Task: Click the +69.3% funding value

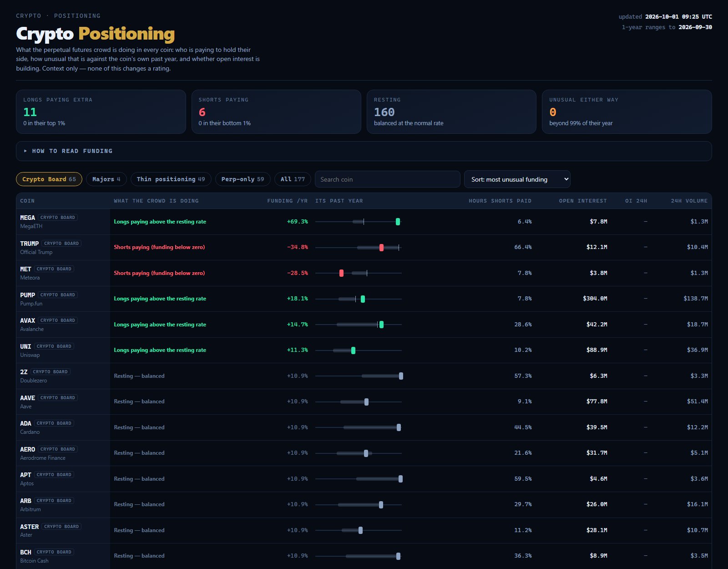Action: [x=297, y=222]
